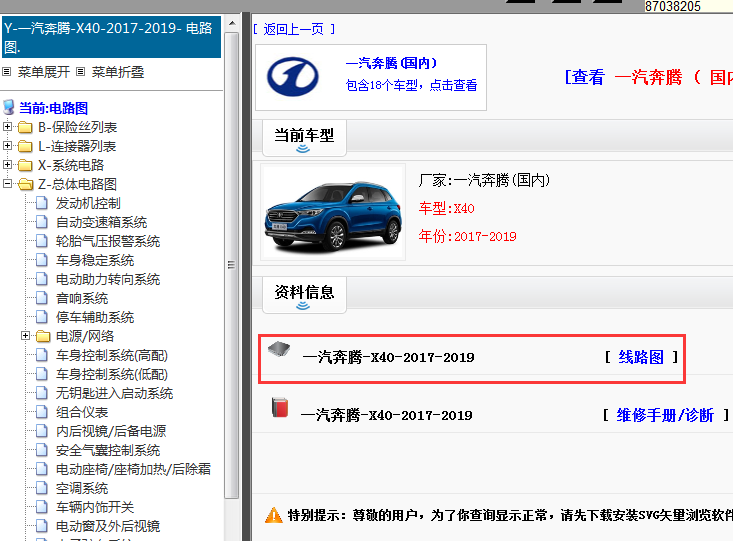Click page icon beside 车身稳定系统

coord(42,260)
